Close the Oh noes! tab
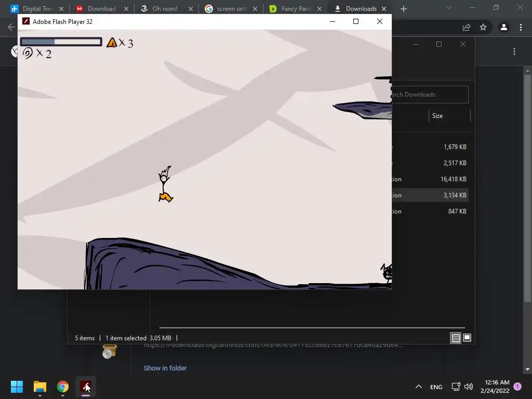This screenshot has width=532, height=399. [191, 9]
